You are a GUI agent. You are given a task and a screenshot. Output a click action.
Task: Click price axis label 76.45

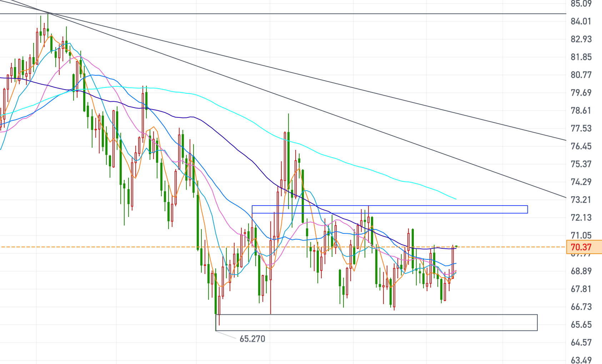(581, 146)
